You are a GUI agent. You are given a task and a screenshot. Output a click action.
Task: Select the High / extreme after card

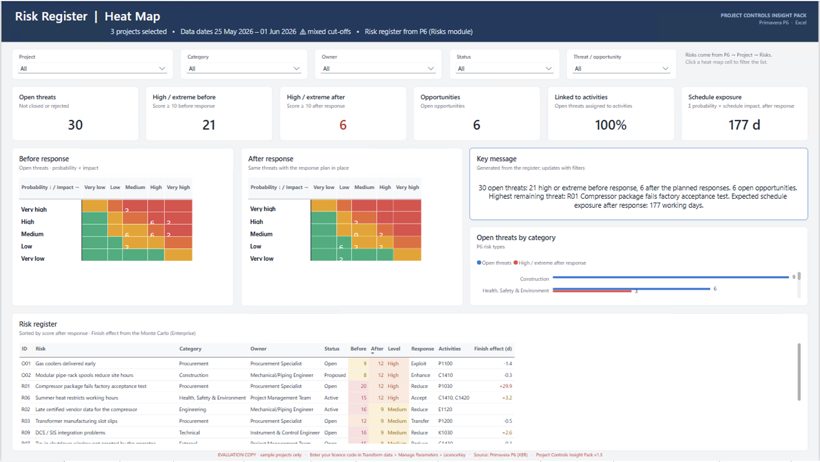coord(343,114)
